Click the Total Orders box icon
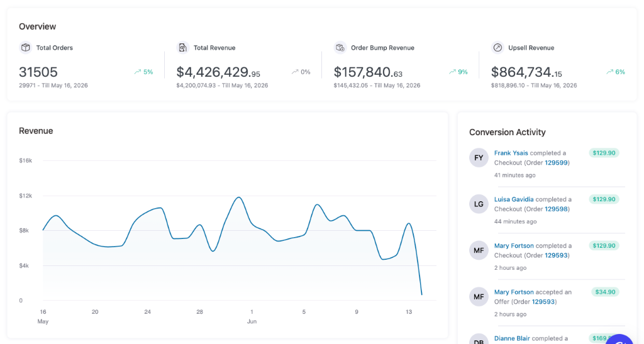This screenshot has height=344, width=644. pyautogui.click(x=25, y=48)
